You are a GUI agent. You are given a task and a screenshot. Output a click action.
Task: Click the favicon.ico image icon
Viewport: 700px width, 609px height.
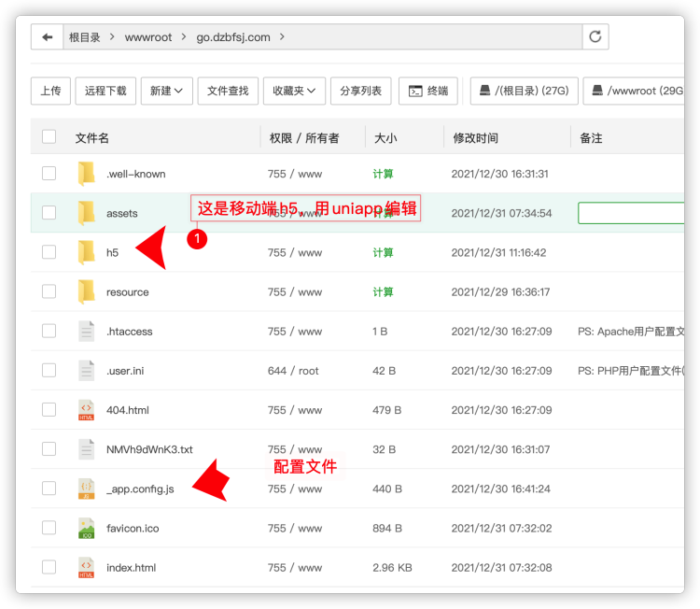(86, 528)
